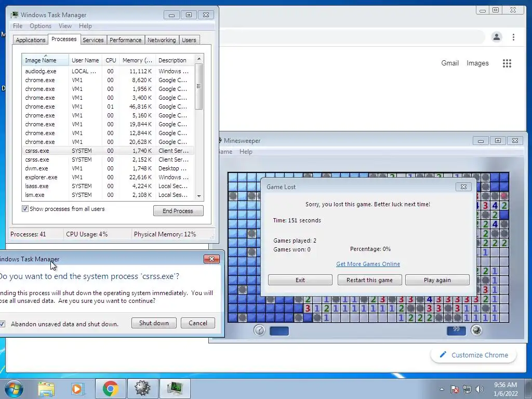Viewport: 532px width, 399px height.
Task: Open Task Manager View menu
Action: pyautogui.click(x=65, y=26)
